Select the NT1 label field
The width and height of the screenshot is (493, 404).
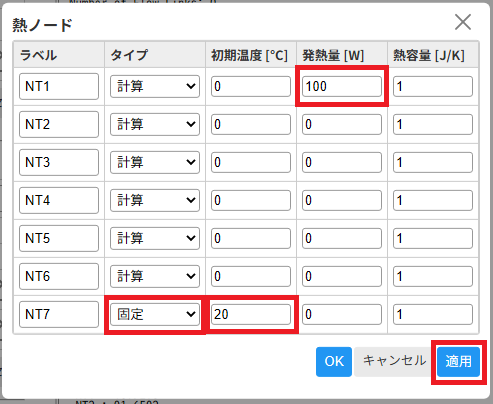(x=59, y=86)
